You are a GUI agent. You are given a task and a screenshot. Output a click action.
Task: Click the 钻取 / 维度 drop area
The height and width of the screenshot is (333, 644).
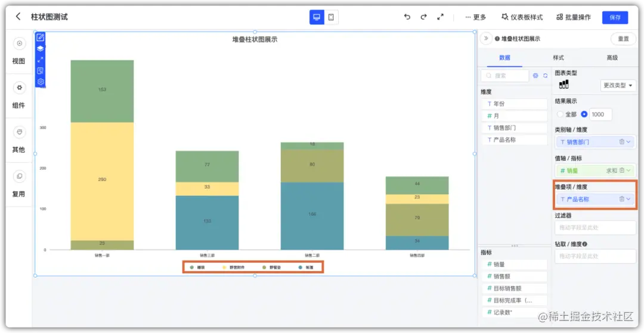(595, 256)
